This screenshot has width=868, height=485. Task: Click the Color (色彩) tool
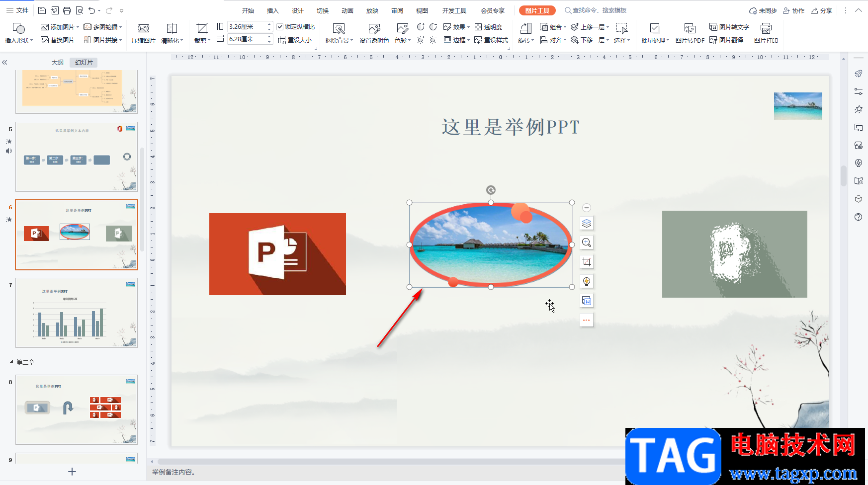pyautogui.click(x=402, y=33)
